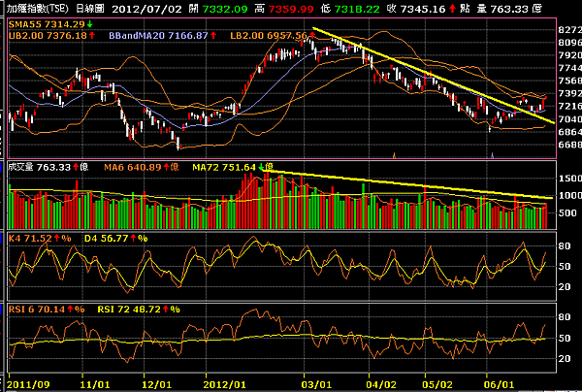Click the 6688 price axis value

click(569, 145)
